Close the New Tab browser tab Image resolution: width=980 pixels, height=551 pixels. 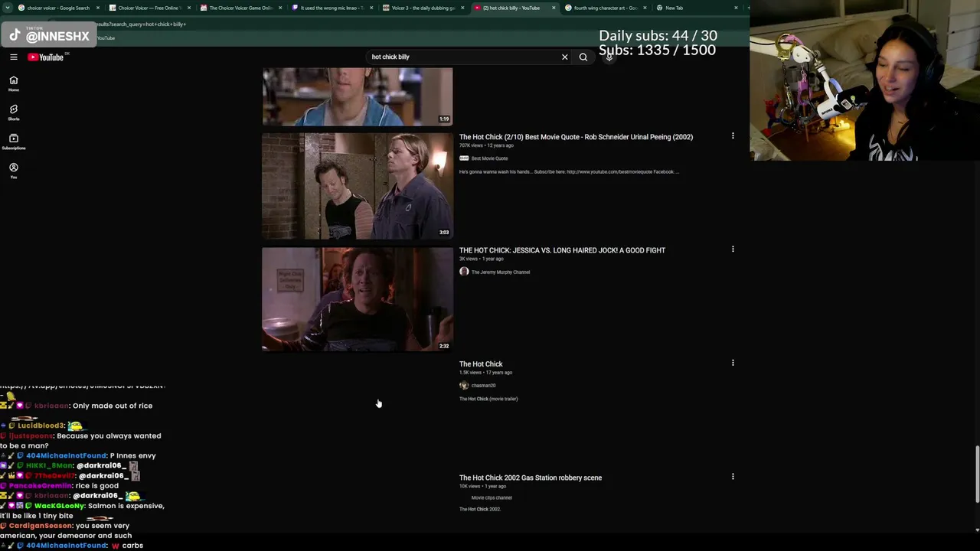(x=737, y=8)
